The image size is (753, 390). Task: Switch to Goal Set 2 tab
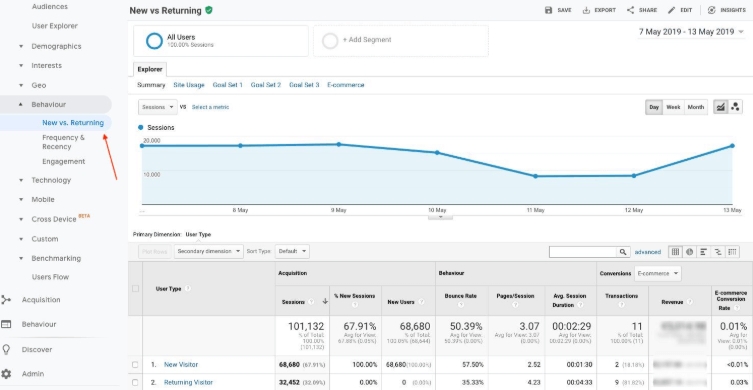(x=266, y=85)
